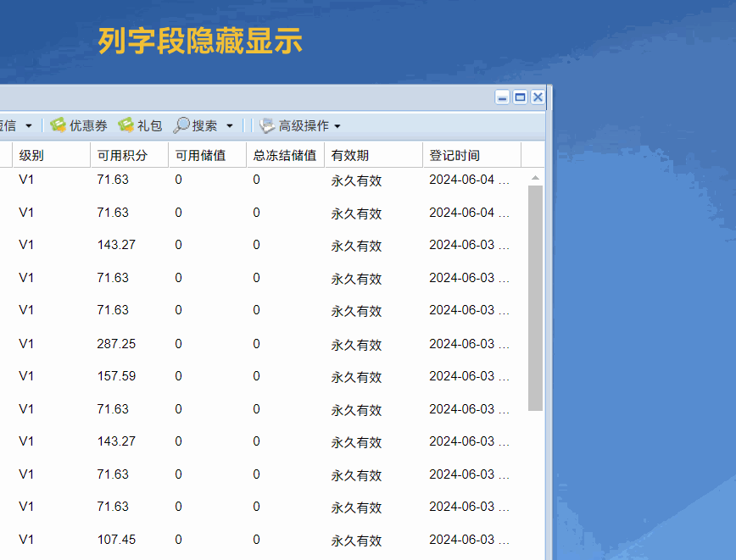Screen dimensions: 736x560
Task: Click the vertical scrollbar thumb
Action: coord(535,298)
